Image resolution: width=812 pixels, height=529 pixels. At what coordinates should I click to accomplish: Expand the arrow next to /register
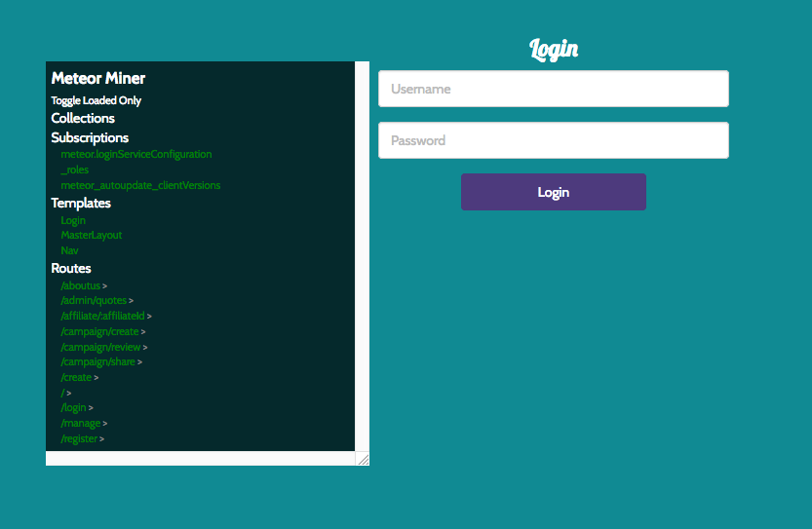click(x=101, y=439)
